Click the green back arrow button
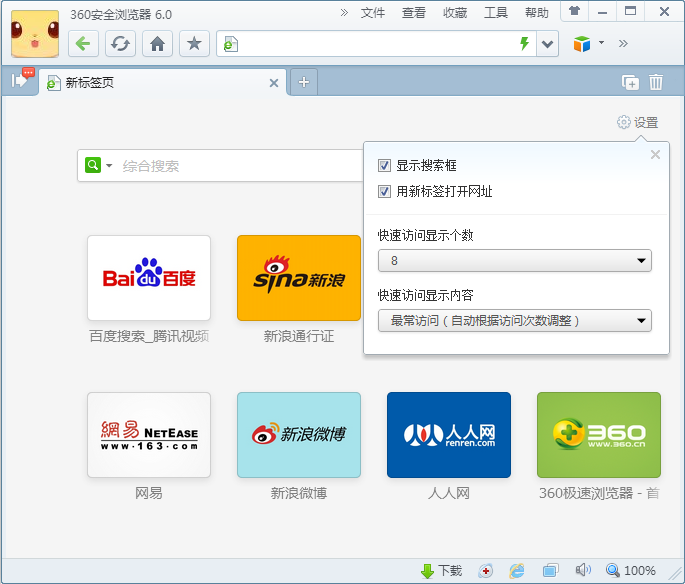The width and height of the screenshot is (685, 584). [x=83, y=44]
